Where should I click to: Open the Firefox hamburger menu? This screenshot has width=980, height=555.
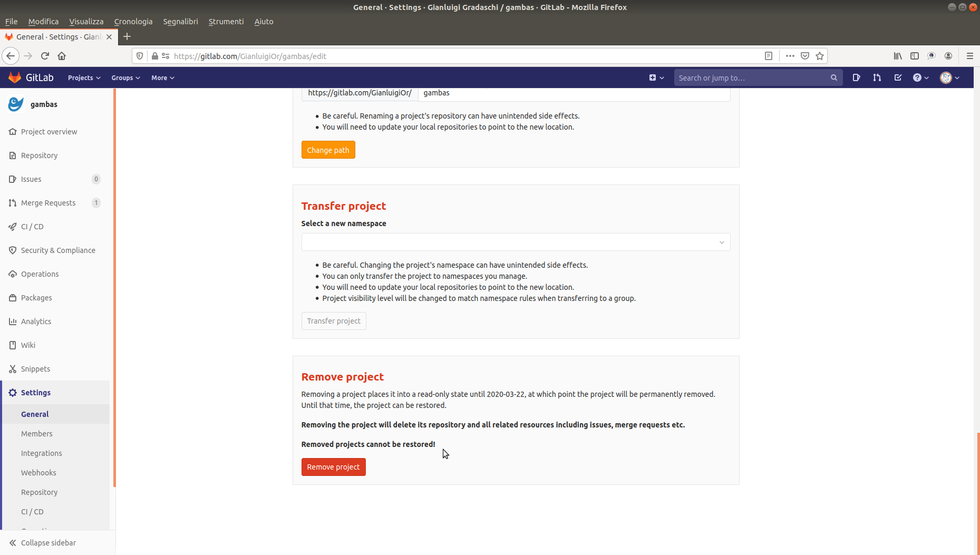coord(969,56)
